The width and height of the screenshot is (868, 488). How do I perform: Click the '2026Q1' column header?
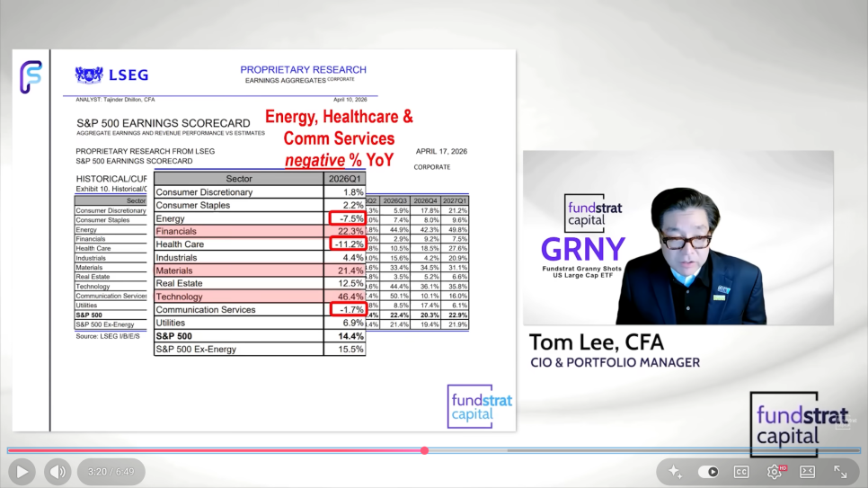click(344, 178)
